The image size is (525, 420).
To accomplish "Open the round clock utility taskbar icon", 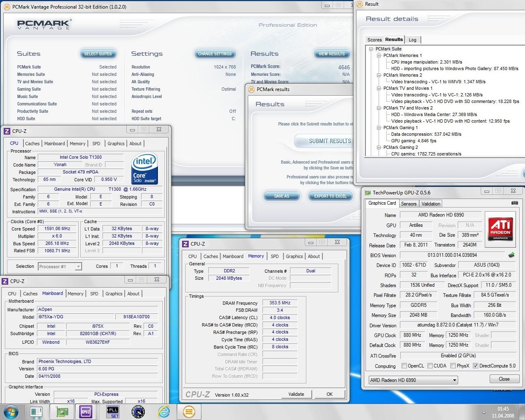I will 138,411.
